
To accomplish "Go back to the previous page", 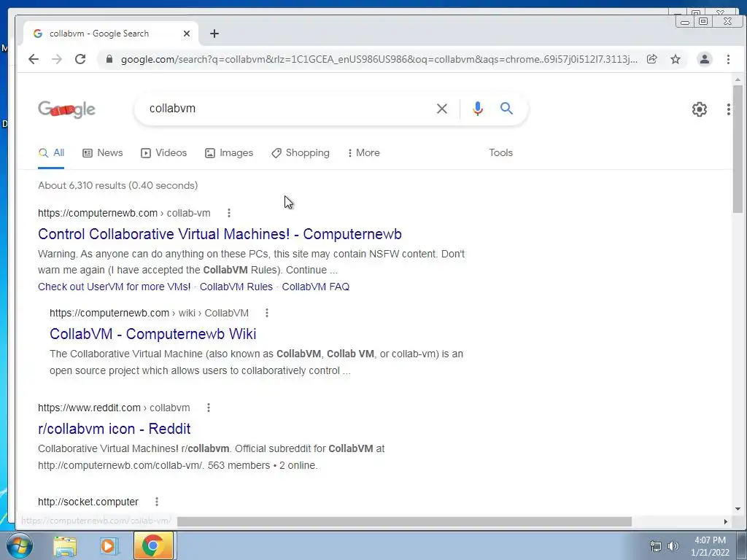I will click(34, 59).
